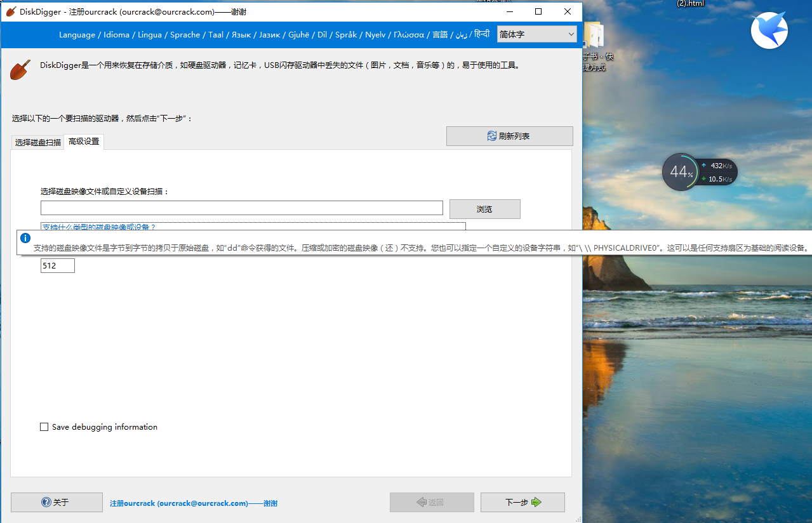Screen dimensions: 812x523
Task: Click the disabled 返回 back button
Action: point(432,502)
